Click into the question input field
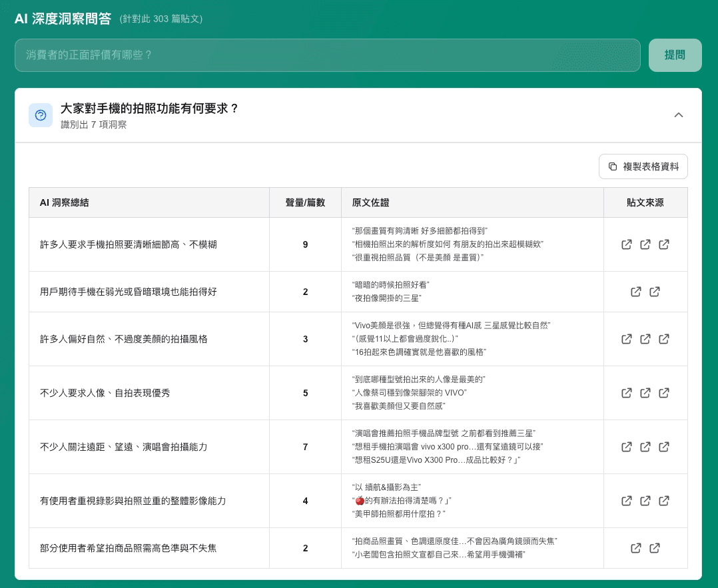The image size is (718, 588). click(x=328, y=55)
